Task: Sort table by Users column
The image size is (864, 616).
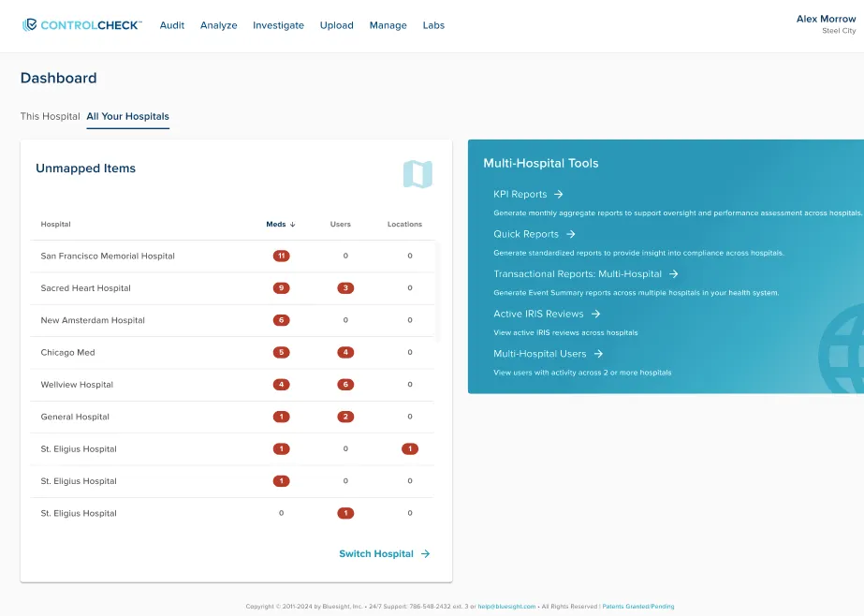Action: (x=341, y=225)
